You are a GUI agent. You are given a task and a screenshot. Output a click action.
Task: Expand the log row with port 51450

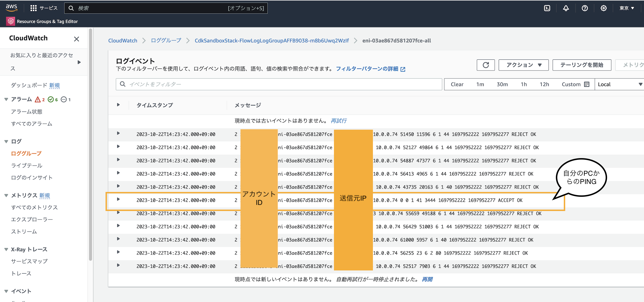click(118, 133)
